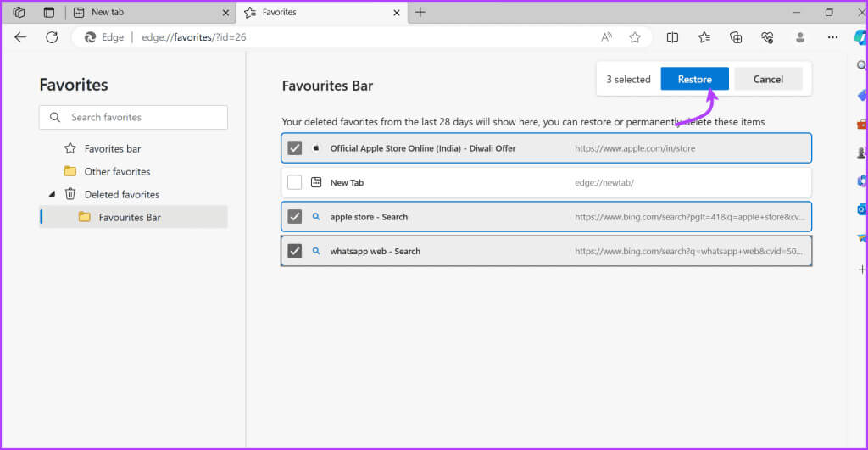
Task: Select the Deleted favorites entry
Action: [x=122, y=194]
